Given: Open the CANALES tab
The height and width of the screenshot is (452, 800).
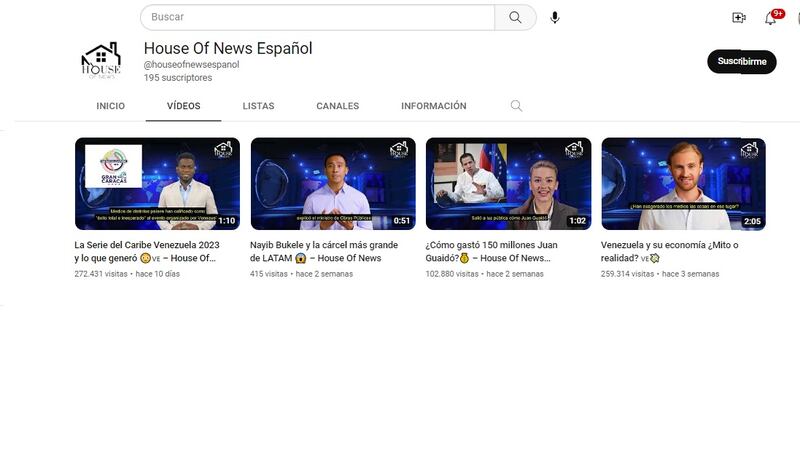Looking at the screenshot, I should [338, 106].
